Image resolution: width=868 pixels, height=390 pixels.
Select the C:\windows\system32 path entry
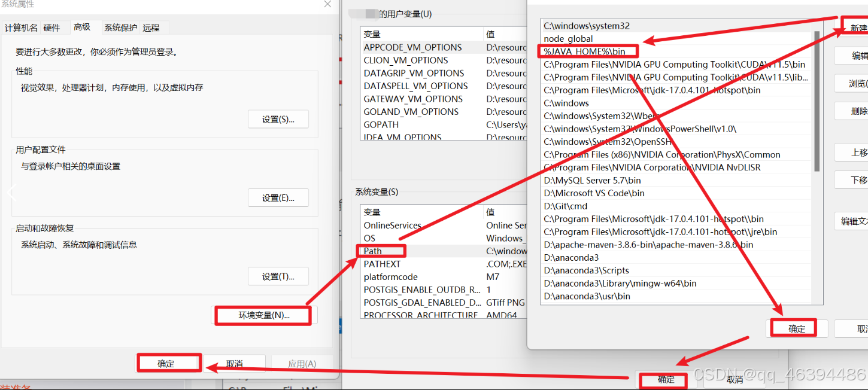click(676, 26)
